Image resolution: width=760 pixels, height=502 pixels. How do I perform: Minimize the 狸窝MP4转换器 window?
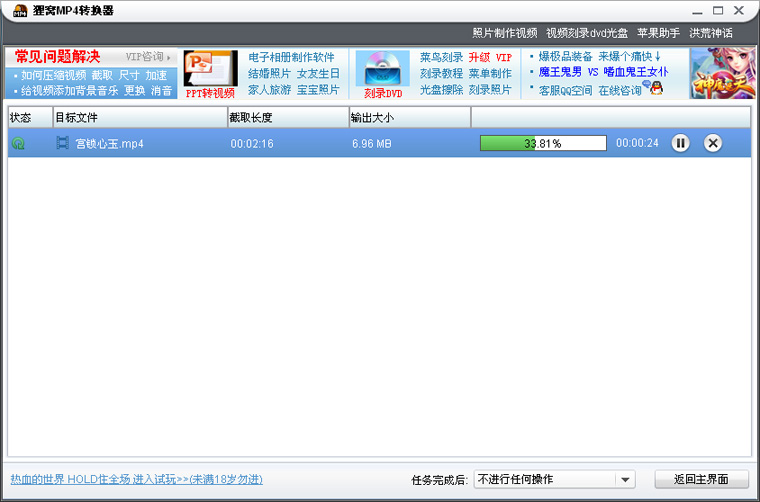[697, 11]
